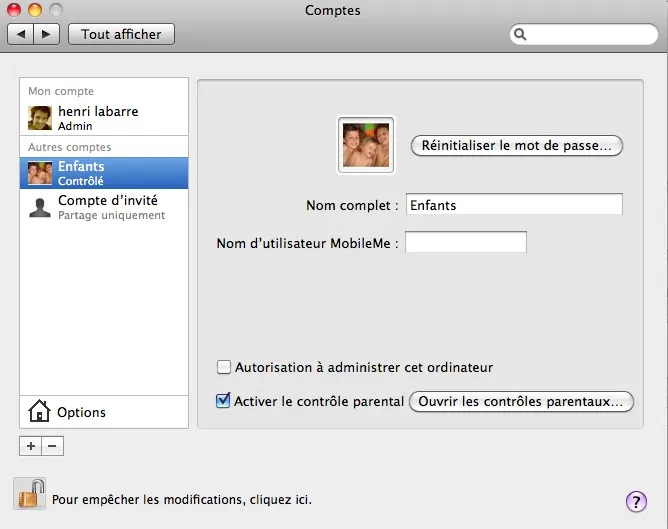Viewport: 668px width, 529px height.
Task: Open Ouvrir les contrôles parentaux
Action: click(x=521, y=402)
